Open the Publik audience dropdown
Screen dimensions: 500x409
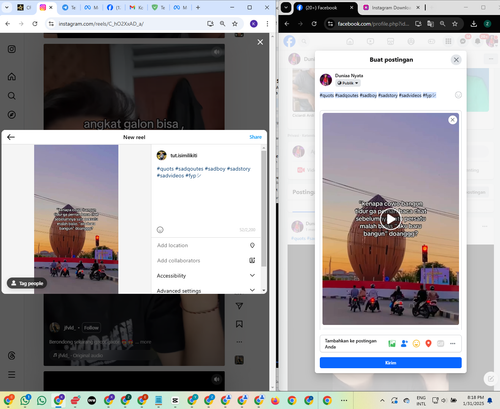[347, 83]
